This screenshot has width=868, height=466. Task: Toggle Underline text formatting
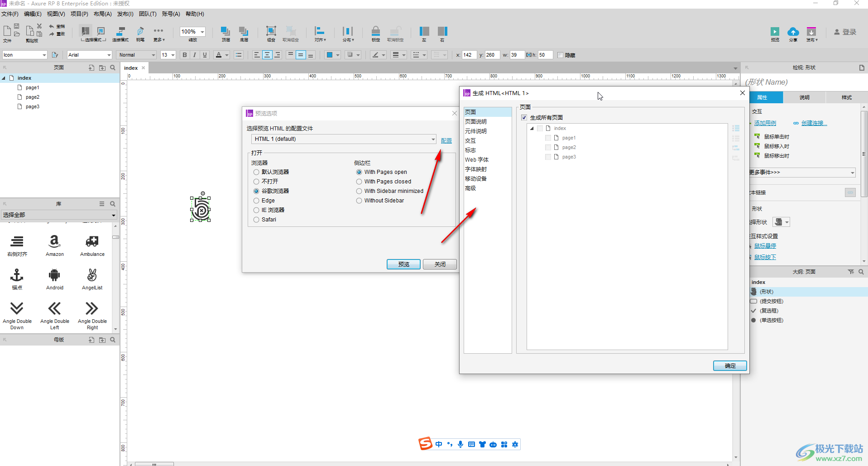click(205, 55)
